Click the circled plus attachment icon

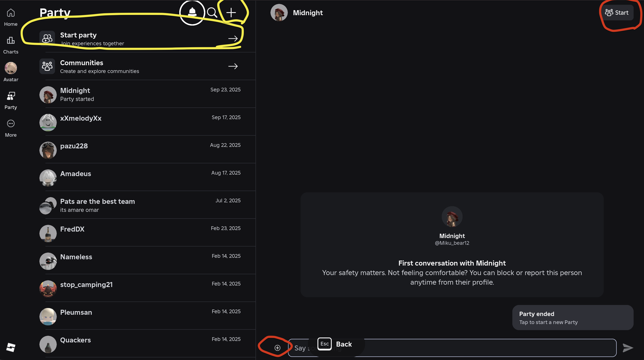(x=277, y=348)
